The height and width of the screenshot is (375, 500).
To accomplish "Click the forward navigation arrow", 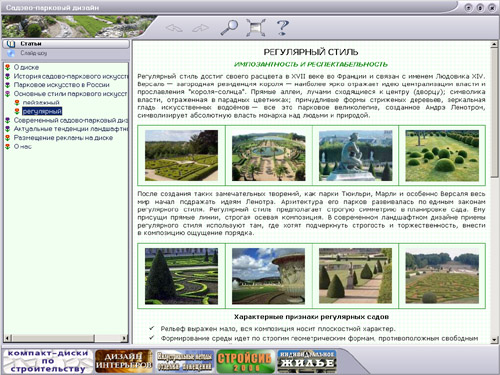I will coord(200,28).
